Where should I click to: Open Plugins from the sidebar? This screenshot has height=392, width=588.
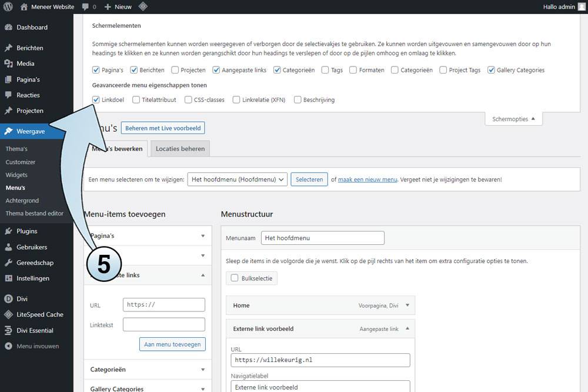click(x=26, y=231)
